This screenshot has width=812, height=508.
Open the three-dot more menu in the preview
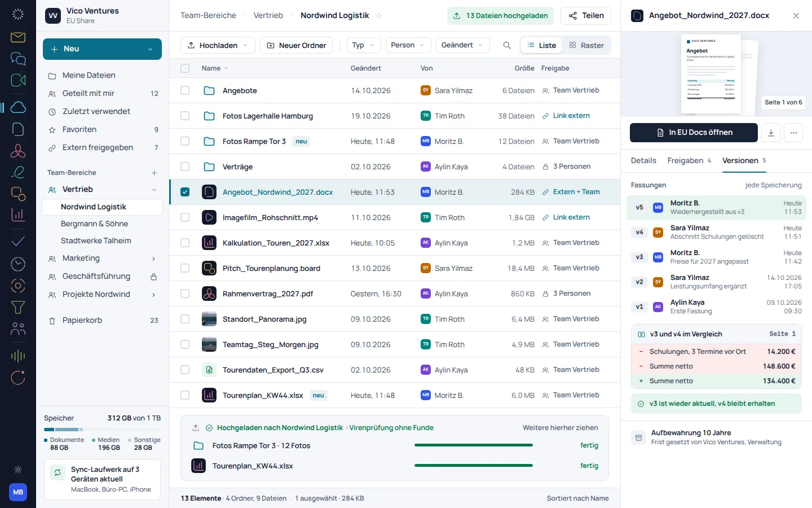793,133
